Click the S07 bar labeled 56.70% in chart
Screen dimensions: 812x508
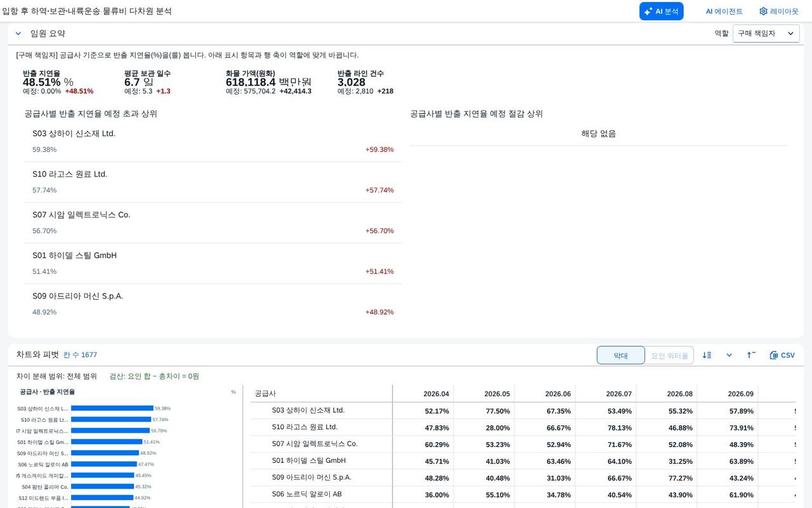click(110, 431)
